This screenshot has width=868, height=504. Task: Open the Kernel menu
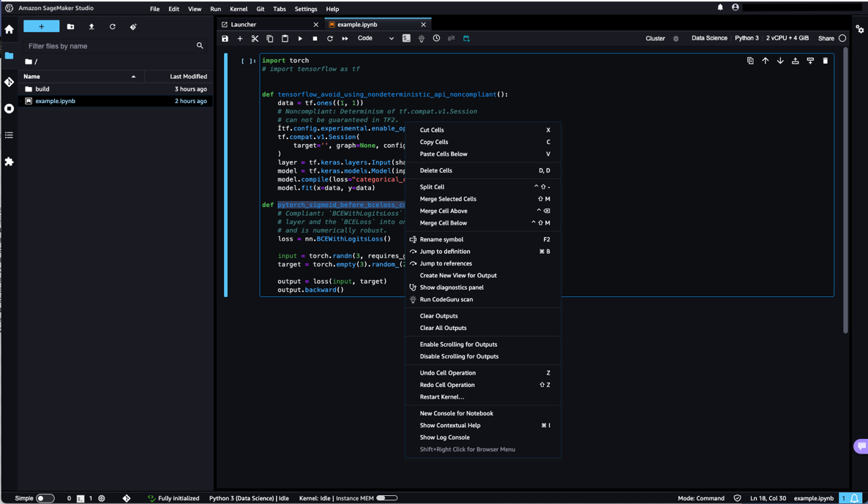[239, 9]
